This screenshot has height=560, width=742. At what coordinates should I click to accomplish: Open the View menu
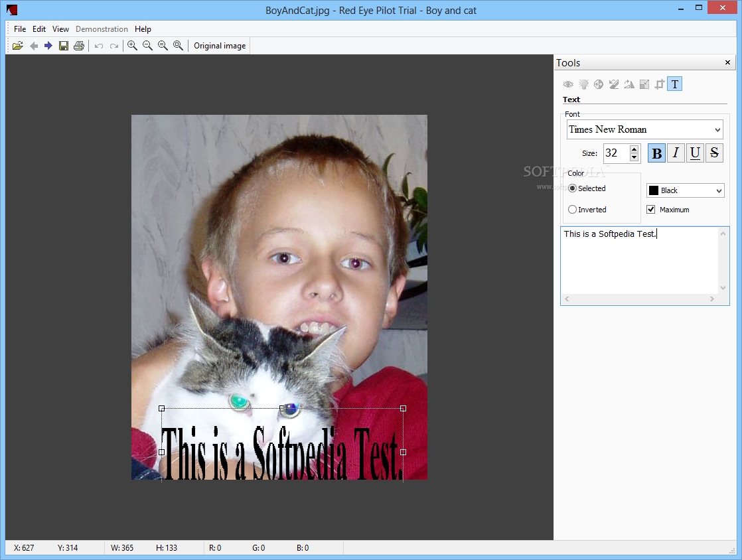[60, 29]
